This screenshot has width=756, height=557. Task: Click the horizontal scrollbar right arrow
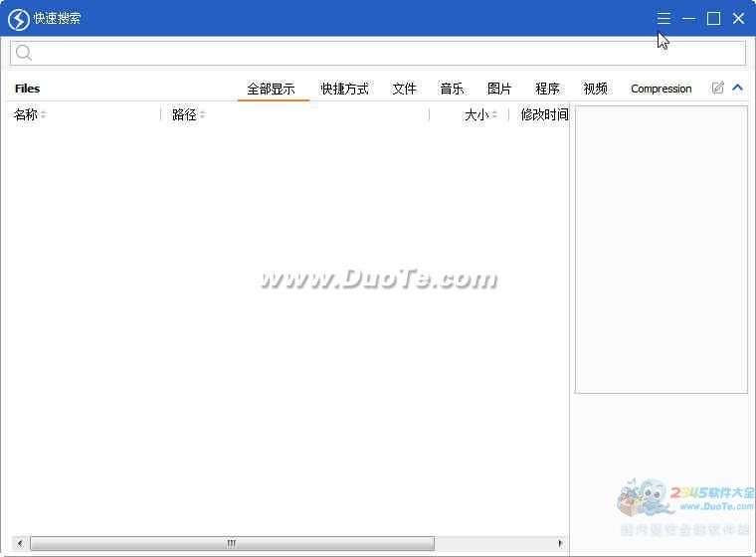560,543
